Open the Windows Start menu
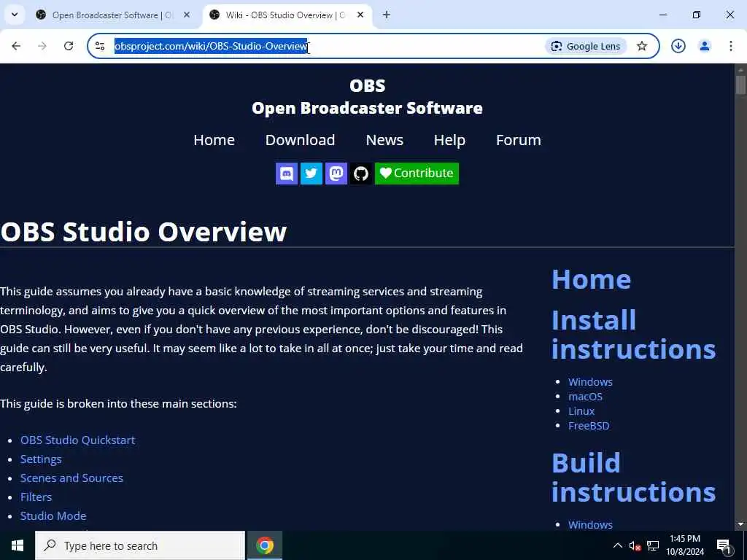The height and width of the screenshot is (560, 747). pos(18,545)
